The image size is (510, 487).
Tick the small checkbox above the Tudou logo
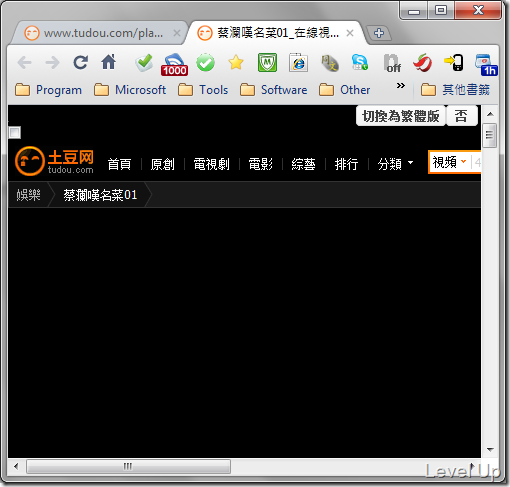click(15, 132)
